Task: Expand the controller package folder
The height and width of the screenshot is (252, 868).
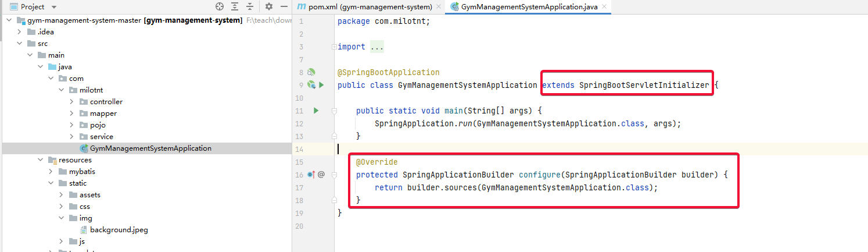Action: tap(71, 102)
